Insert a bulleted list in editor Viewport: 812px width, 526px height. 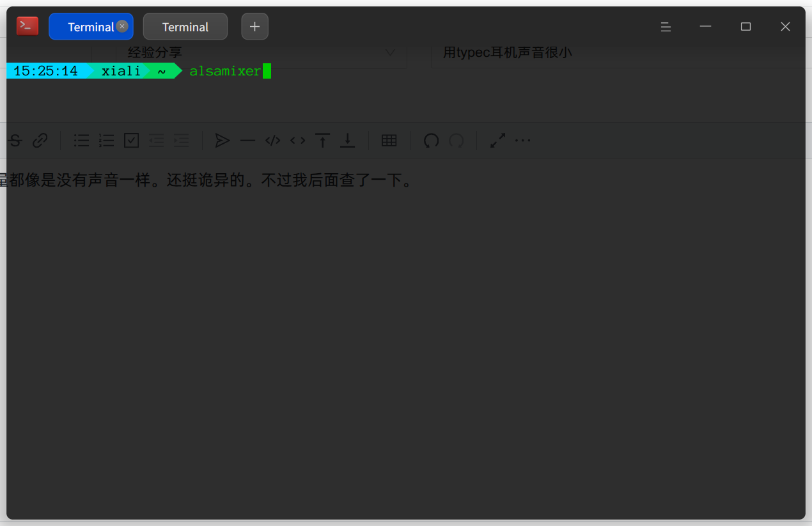point(82,141)
